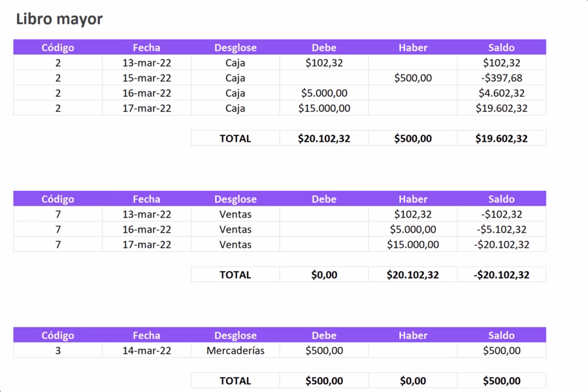Image resolution: width=588 pixels, height=392 pixels.
Task: Click the Saldo header of the Caja table
Action: click(x=501, y=47)
